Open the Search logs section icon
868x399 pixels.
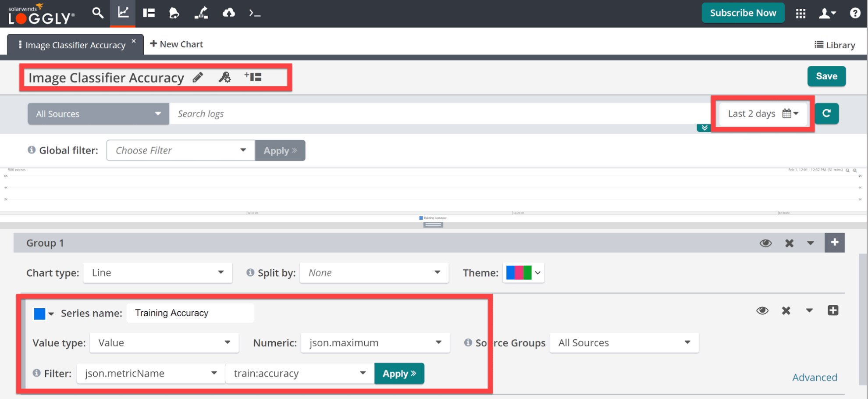click(x=97, y=13)
